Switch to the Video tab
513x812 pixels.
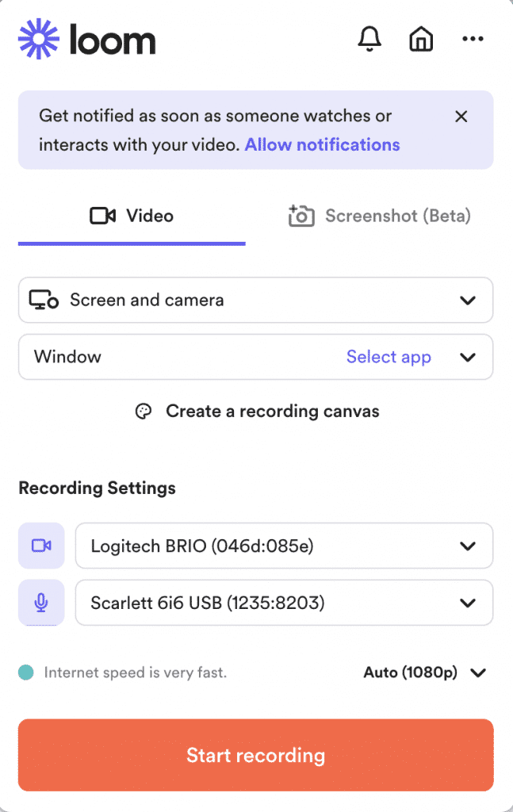pos(132,216)
